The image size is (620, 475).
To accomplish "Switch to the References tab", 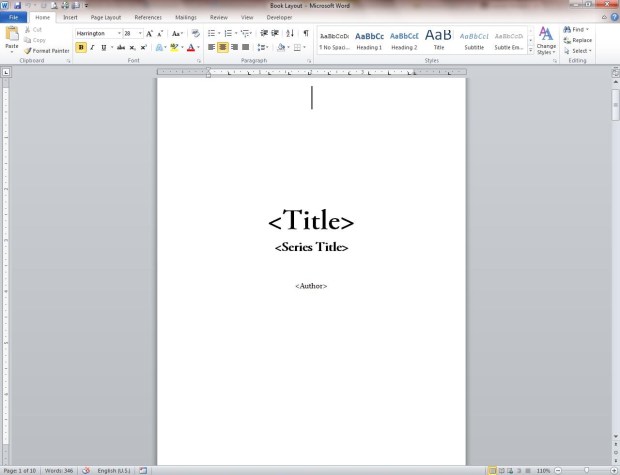I will coord(148,17).
